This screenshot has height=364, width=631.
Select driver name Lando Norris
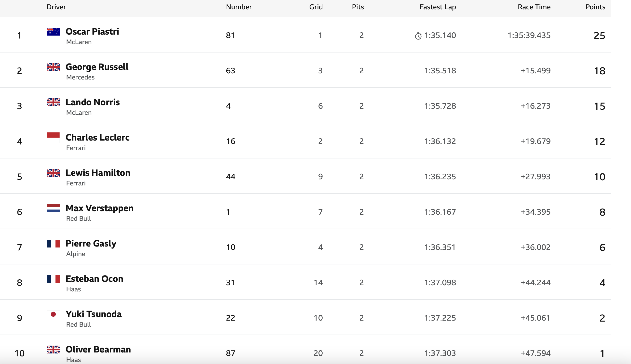[x=93, y=102]
